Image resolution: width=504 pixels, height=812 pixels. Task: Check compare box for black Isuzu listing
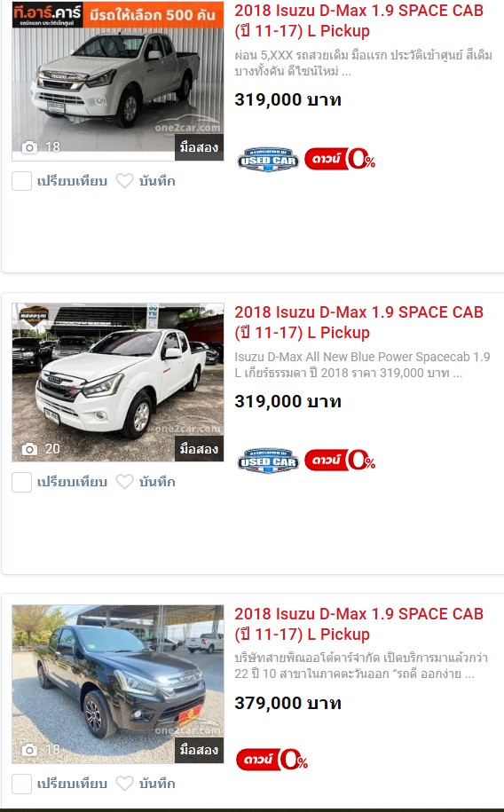click(x=22, y=784)
